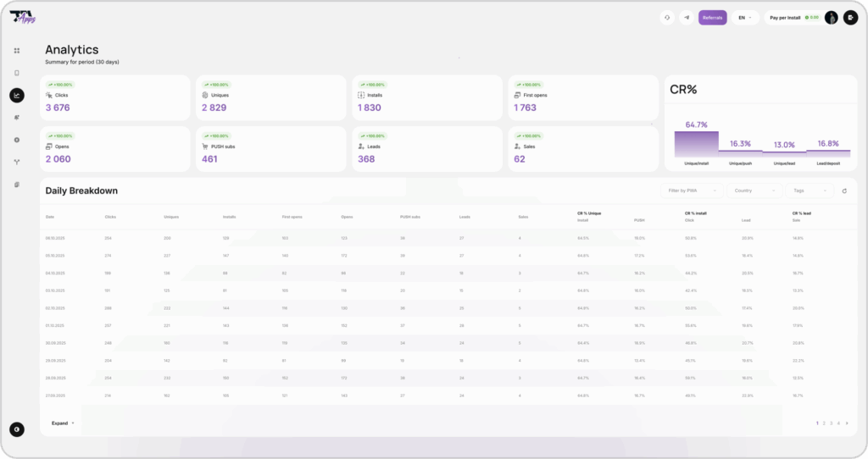Click the Pay per Install balance button
Image resolution: width=868 pixels, height=459 pixels.
[793, 17]
